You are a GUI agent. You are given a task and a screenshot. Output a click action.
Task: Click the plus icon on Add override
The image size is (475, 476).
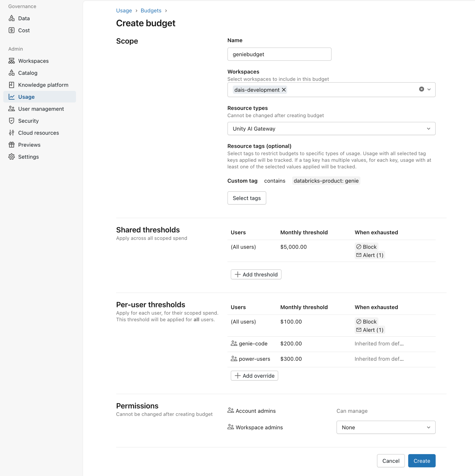237,376
